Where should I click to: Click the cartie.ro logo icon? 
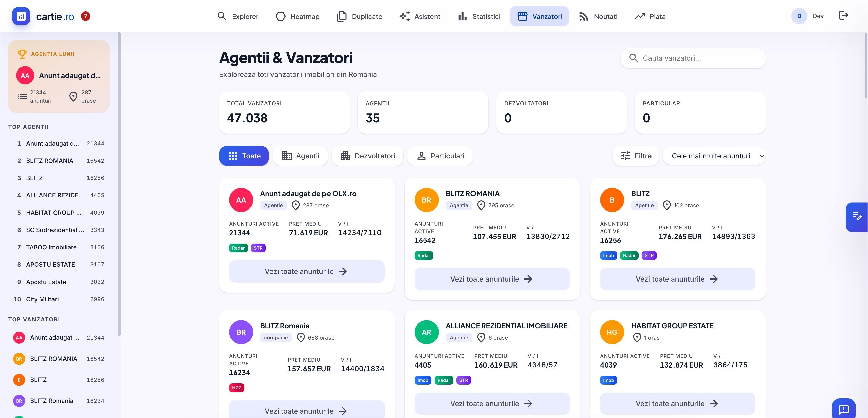(21, 16)
